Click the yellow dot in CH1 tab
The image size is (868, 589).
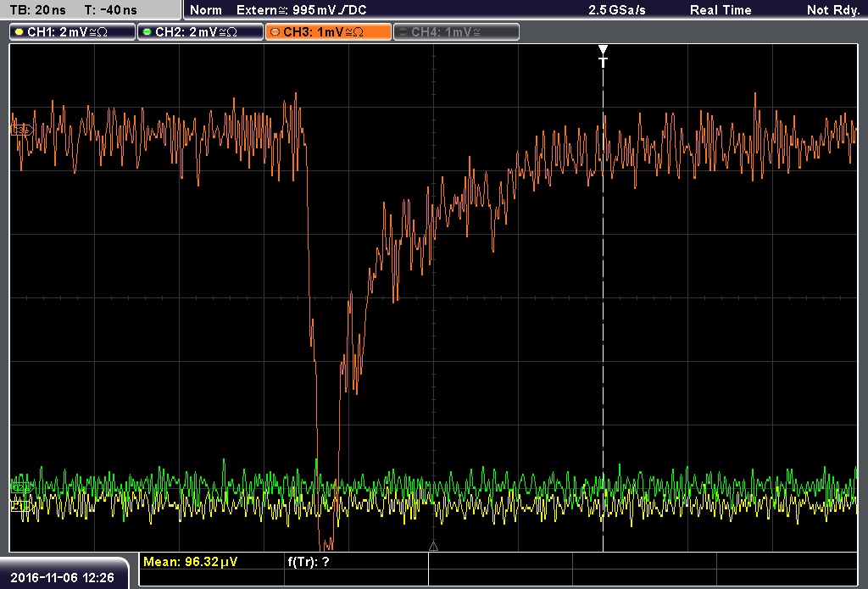19,32
